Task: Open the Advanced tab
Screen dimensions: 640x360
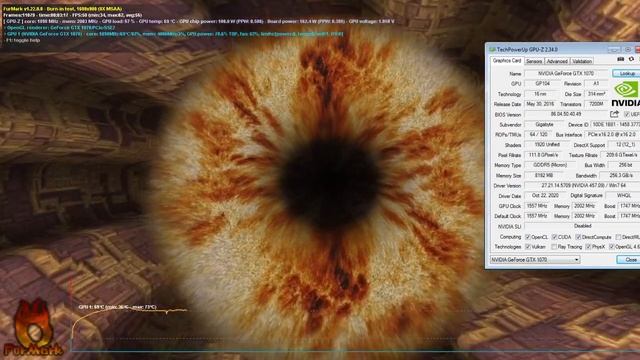Action: tap(557, 61)
